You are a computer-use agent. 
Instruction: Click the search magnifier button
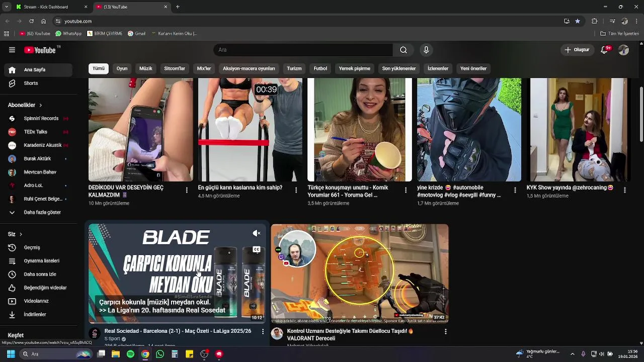[404, 50]
